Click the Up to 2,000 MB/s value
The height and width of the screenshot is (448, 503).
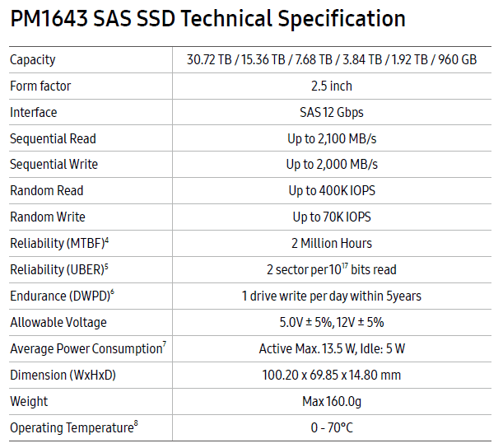[331, 165]
